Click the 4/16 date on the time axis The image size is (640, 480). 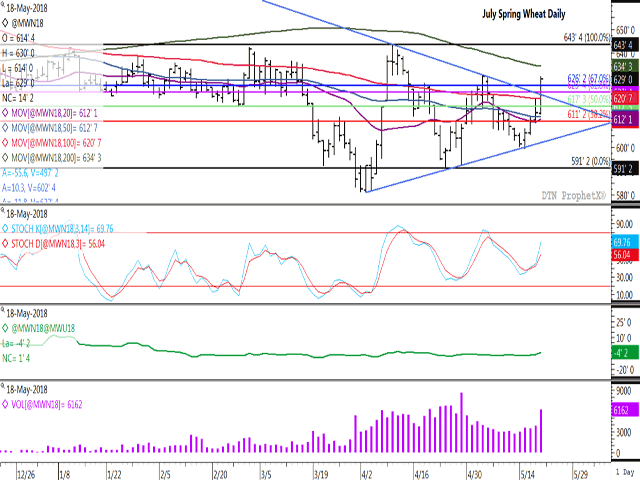point(422,475)
